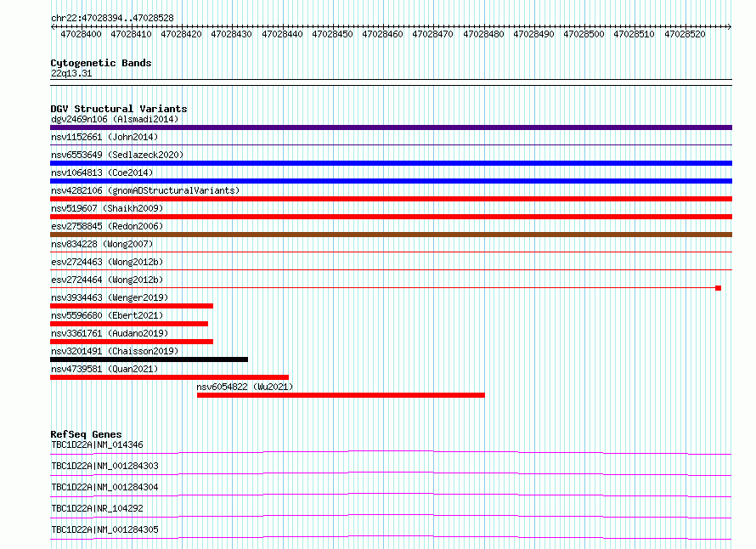Click ruler position 47028520
756x549 pixels.
(685, 34)
